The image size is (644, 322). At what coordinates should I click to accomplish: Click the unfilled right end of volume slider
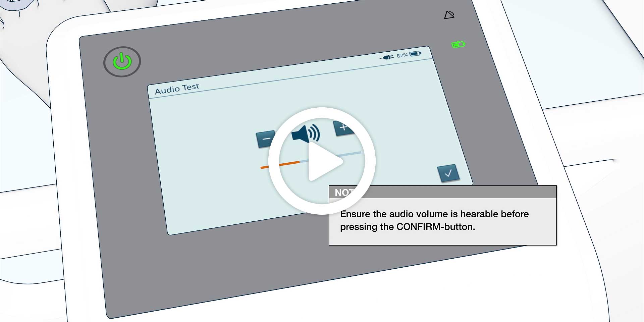[356, 154]
